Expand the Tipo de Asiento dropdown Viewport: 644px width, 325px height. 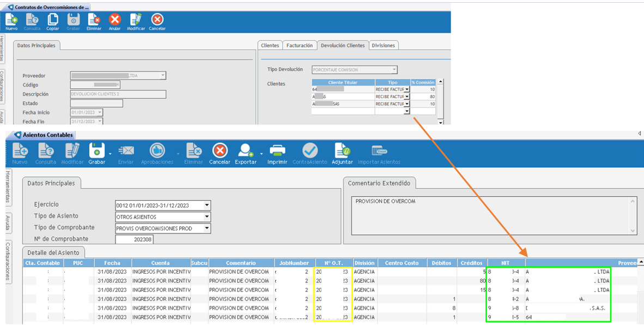pos(207,216)
